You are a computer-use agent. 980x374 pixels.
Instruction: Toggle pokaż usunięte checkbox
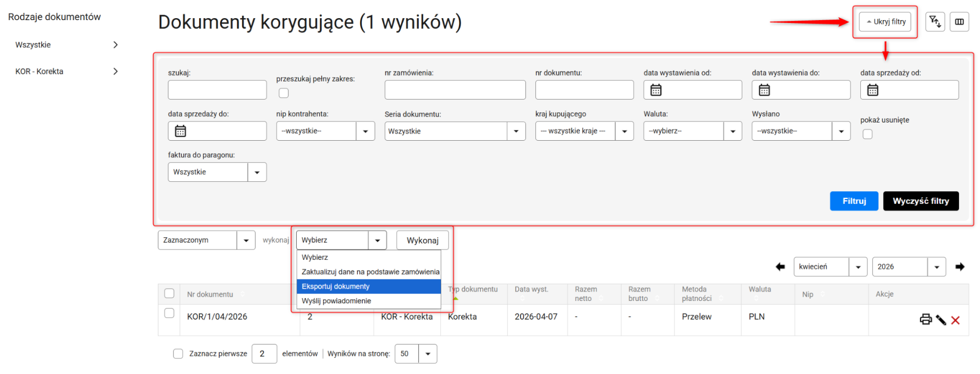pos(867,134)
